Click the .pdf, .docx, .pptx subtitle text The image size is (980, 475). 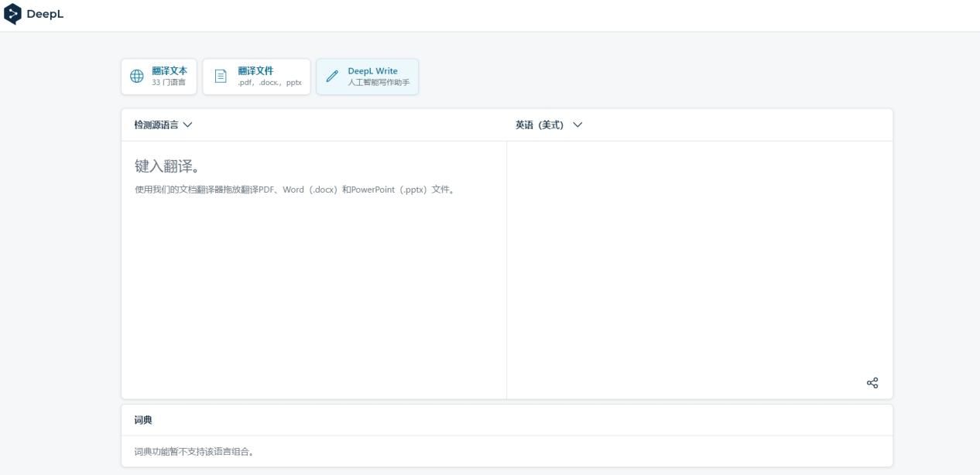point(269,83)
